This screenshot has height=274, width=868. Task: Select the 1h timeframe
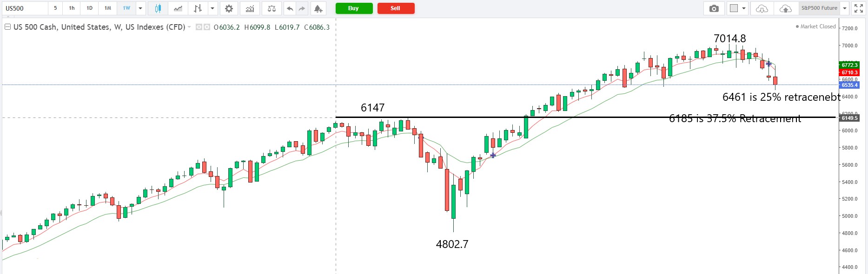click(72, 8)
